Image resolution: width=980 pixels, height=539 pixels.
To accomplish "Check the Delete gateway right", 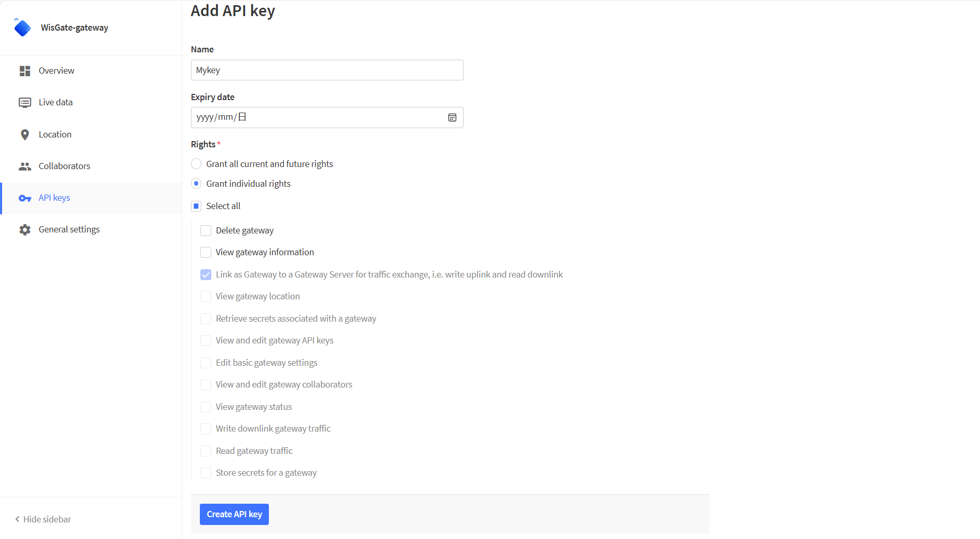I will click(206, 231).
